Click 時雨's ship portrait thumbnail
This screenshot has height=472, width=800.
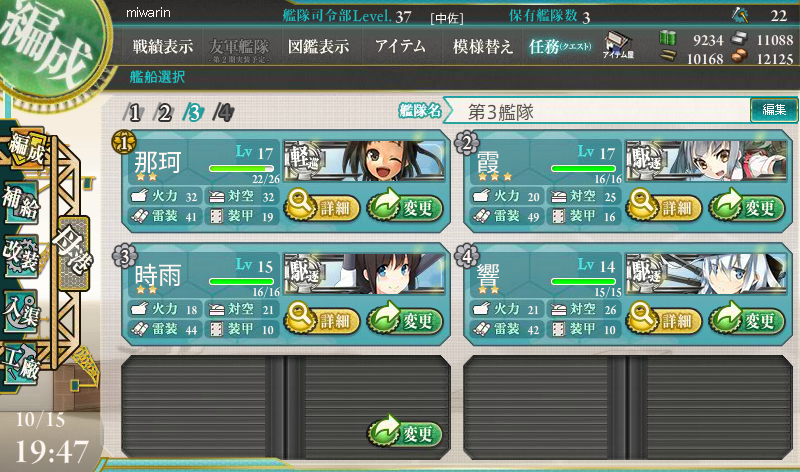tap(364, 274)
